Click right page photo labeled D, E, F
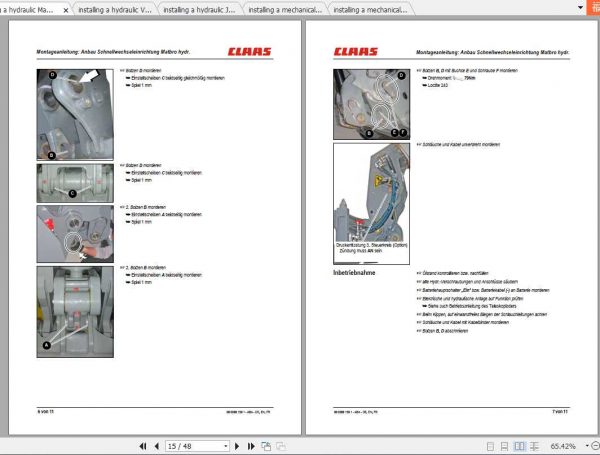Viewport: 600px width, 455px height. click(x=371, y=104)
